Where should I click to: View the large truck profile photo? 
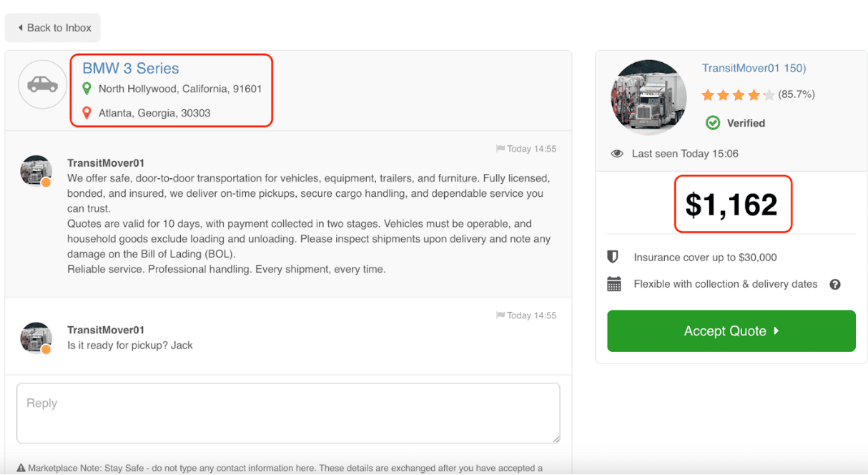[x=648, y=97]
